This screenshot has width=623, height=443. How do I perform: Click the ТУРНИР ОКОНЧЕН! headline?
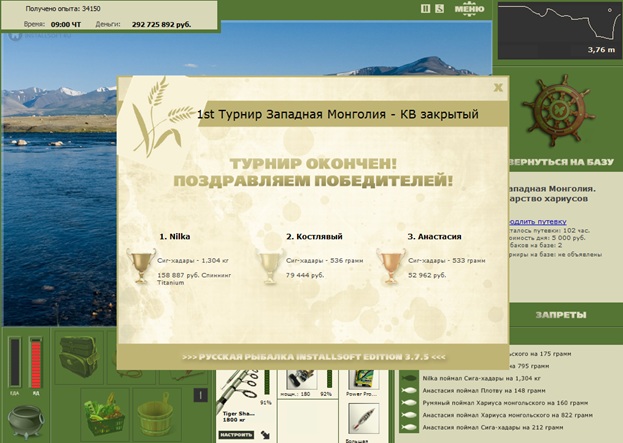[x=313, y=164]
